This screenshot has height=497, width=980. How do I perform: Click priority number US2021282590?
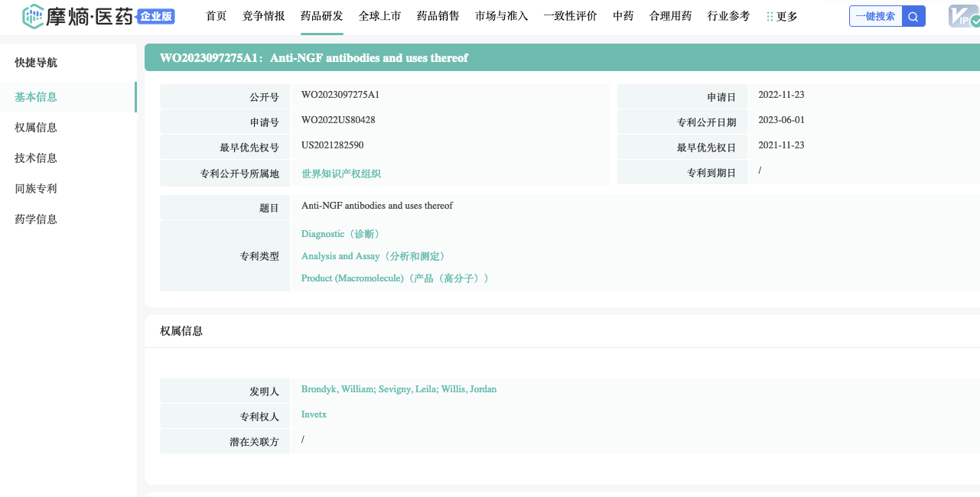333,145
